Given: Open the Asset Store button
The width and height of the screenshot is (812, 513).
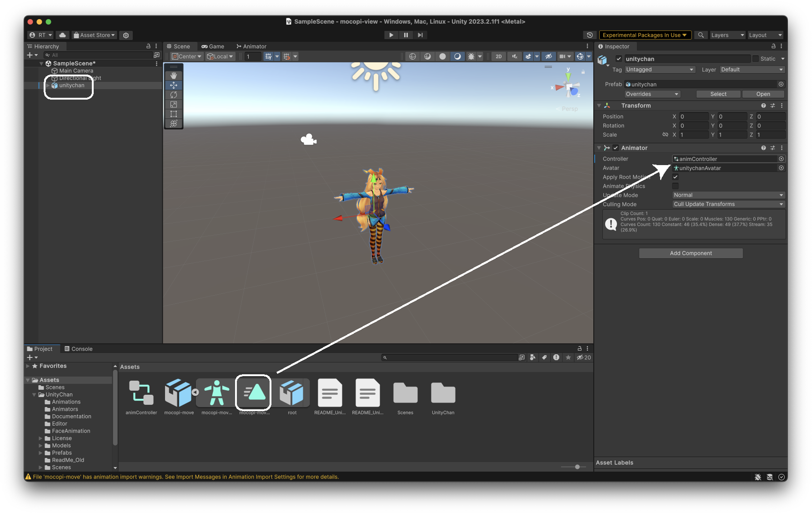Looking at the screenshot, I should [94, 35].
